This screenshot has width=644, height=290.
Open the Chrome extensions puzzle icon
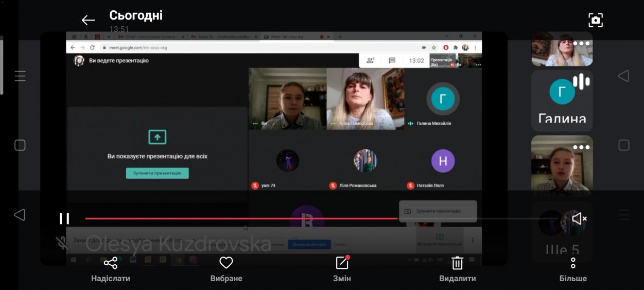[456, 47]
